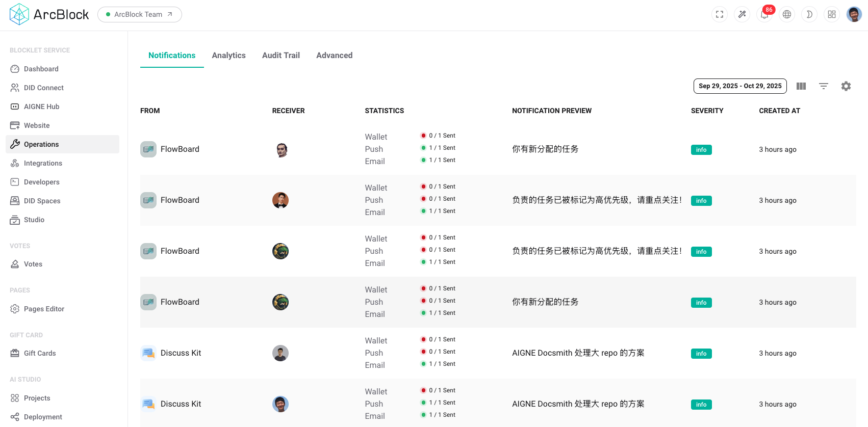This screenshot has width=868, height=427.
Task: Switch to the Notifications tab
Action: 172,55
